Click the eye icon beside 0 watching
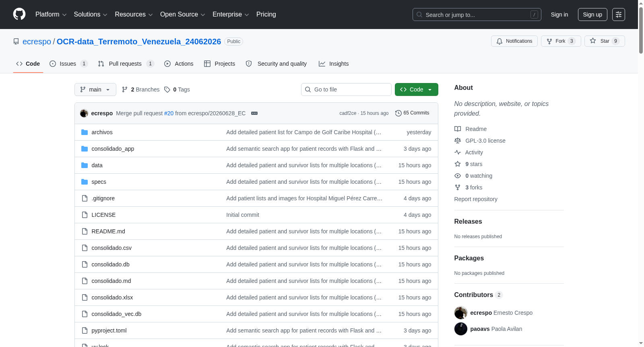The image size is (644, 347). (458, 176)
